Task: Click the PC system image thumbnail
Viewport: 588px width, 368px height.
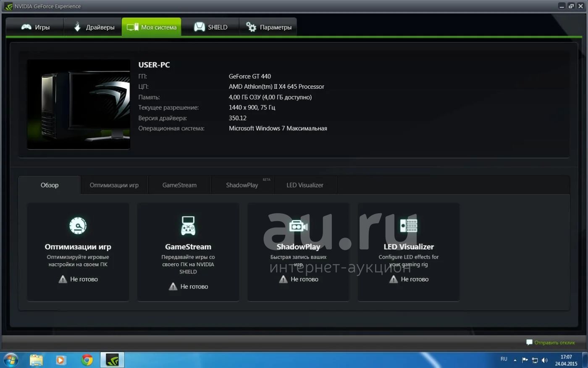Action: (x=79, y=104)
